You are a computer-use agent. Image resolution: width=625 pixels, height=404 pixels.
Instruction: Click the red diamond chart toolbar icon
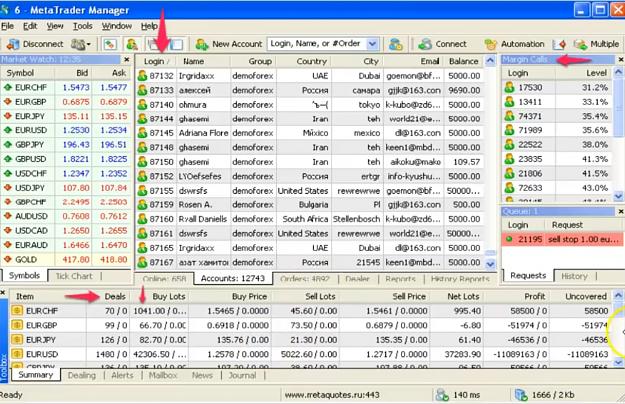(562, 44)
